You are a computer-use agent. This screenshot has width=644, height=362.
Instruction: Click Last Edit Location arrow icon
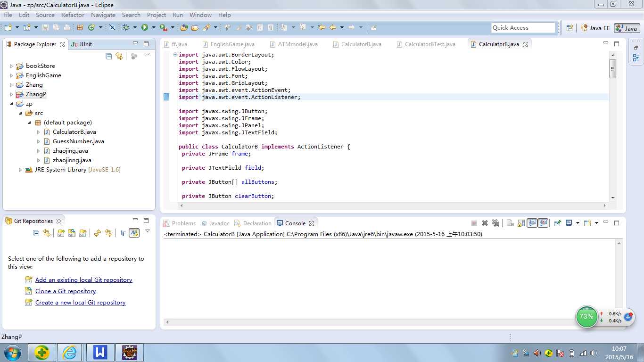click(322, 28)
